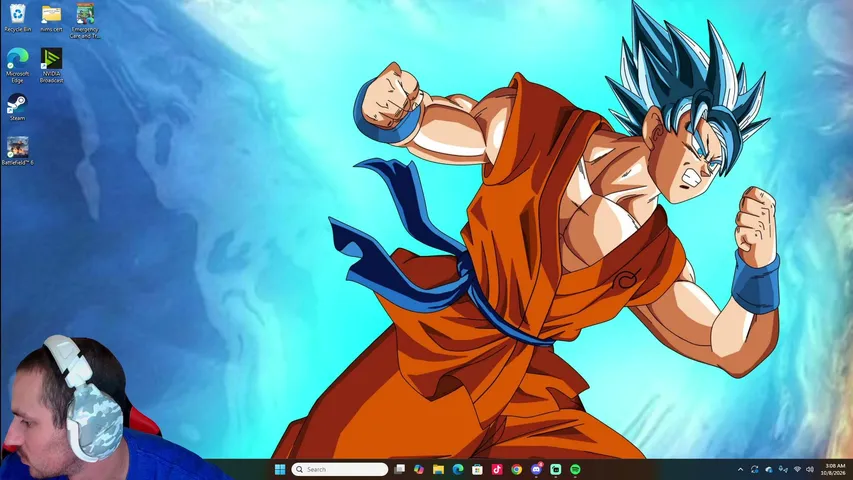Select the Recycle Bin desktop icon

point(17,18)
